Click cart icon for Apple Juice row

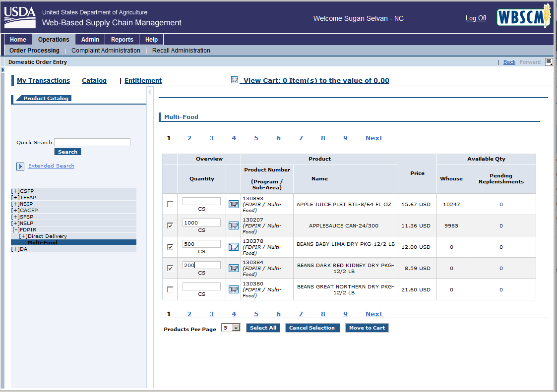point(233,204)
